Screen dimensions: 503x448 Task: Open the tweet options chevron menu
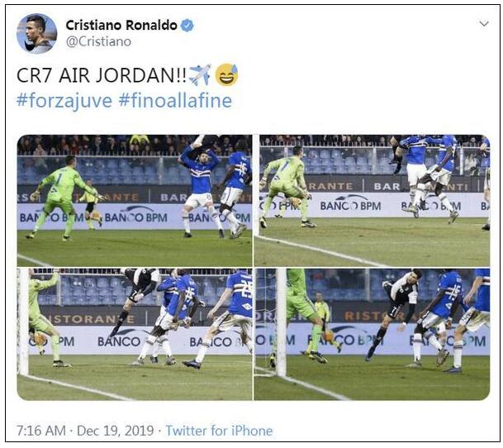click(484, 23)
